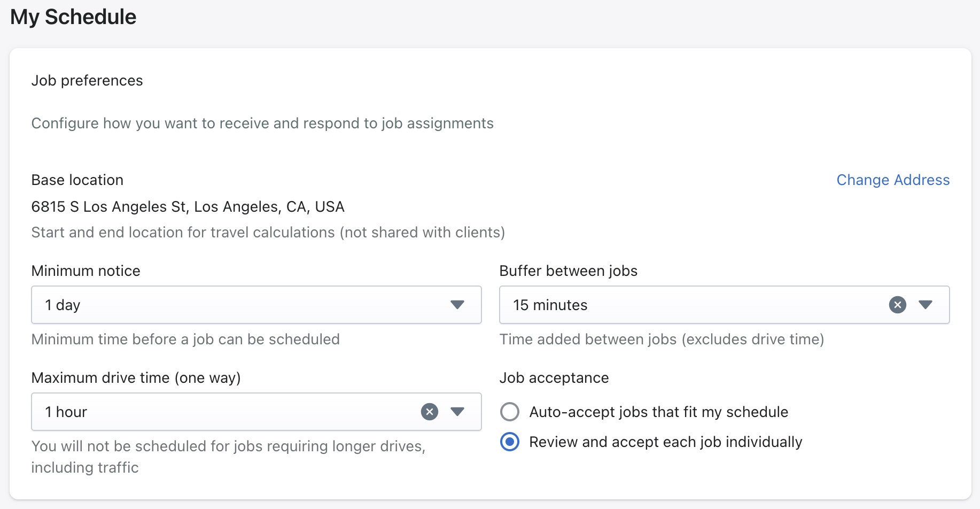Open the combo box showing "15 minutes"
The image size is (980, 509).
[x=689, y=305]
